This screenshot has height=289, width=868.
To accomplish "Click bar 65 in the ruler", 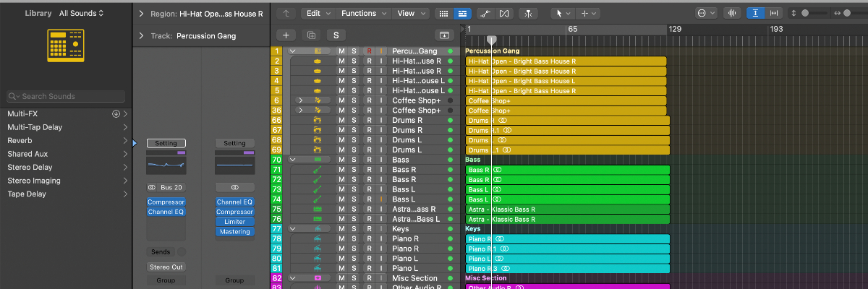I will pos(572,29).
